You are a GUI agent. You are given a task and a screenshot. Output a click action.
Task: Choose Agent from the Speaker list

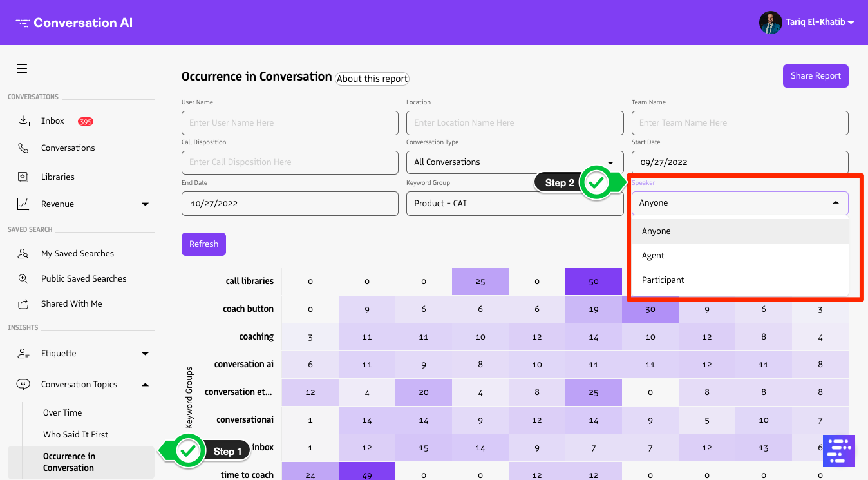pos(653,256)
